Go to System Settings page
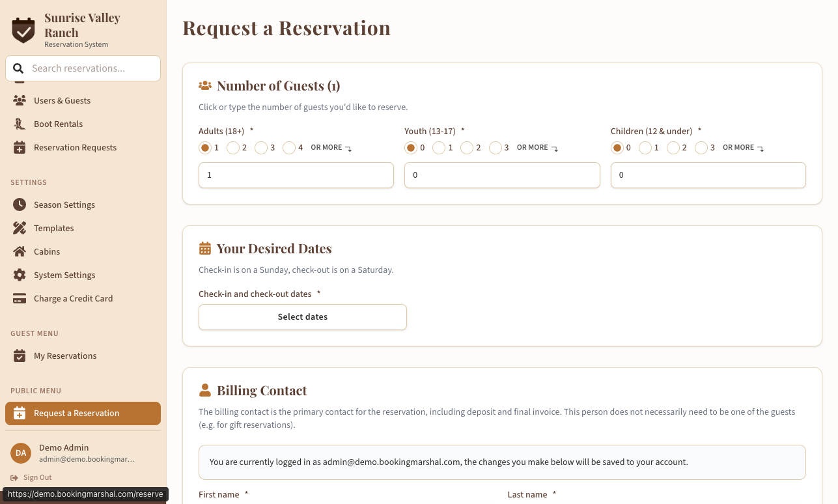 pyautogui.click(x=83, y=275)
